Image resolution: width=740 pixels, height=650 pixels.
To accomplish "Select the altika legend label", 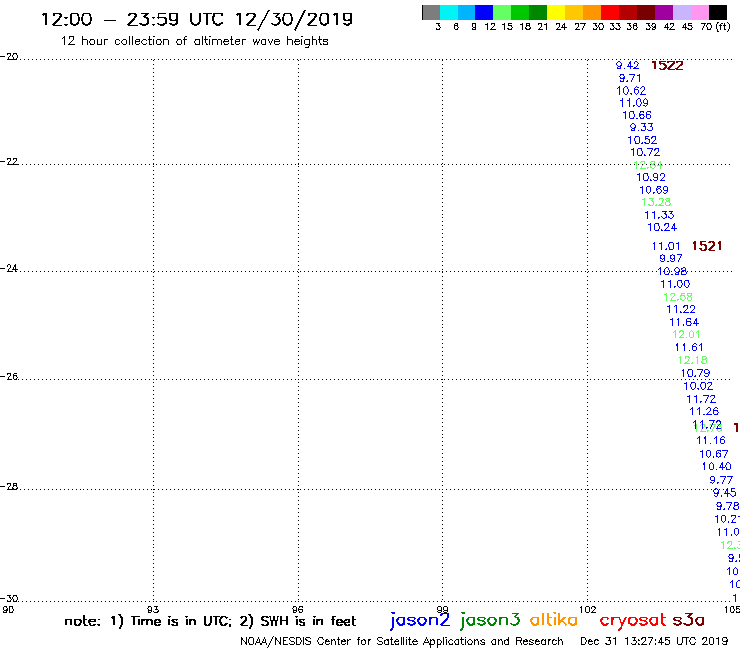I will tap(554, 620).
